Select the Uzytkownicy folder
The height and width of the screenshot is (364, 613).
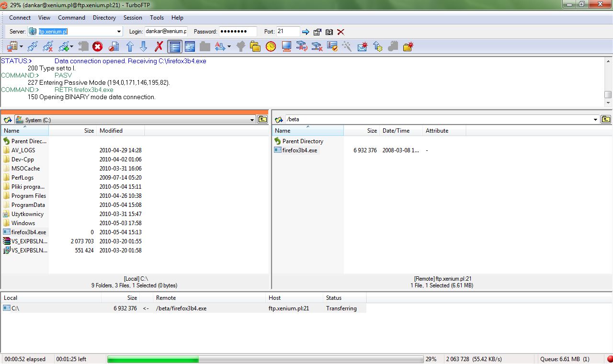click(27, 214)
